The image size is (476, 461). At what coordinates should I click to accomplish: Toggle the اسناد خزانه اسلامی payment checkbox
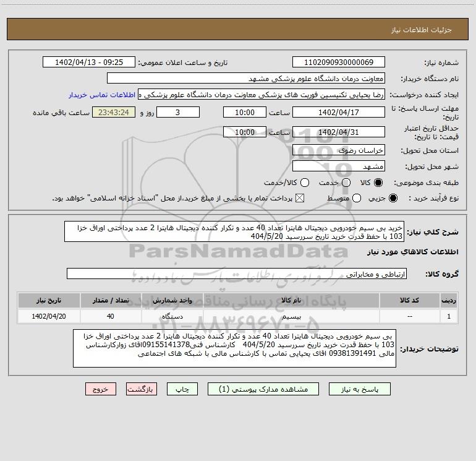tap(300, 198)
